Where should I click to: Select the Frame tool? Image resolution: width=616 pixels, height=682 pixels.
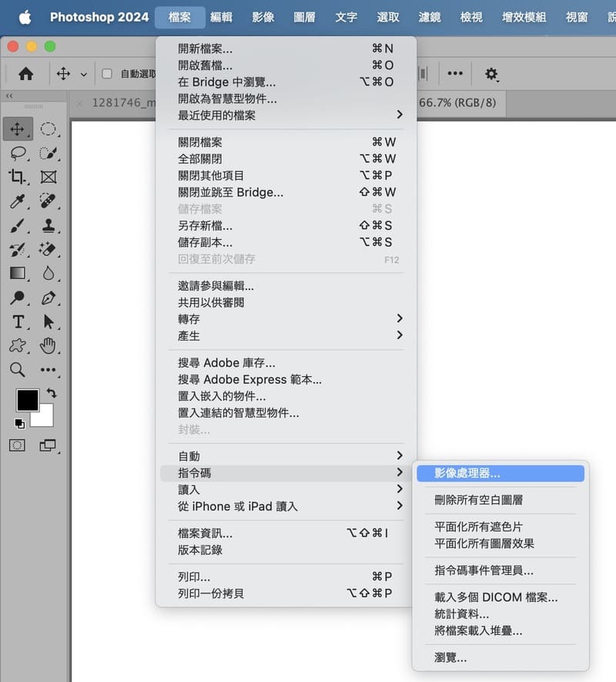pos(49,176)
